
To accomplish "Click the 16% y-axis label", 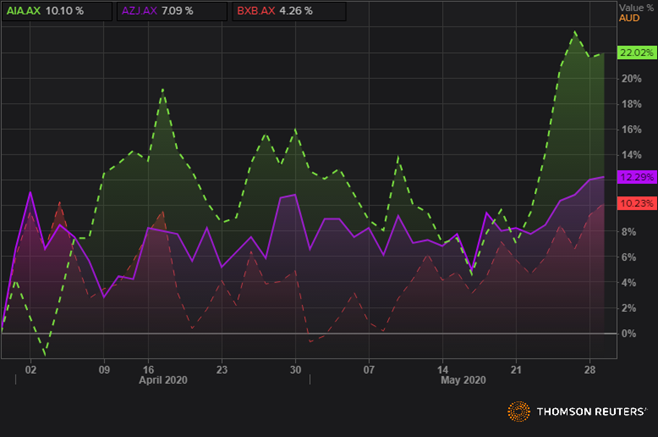I will coord(631,129).
